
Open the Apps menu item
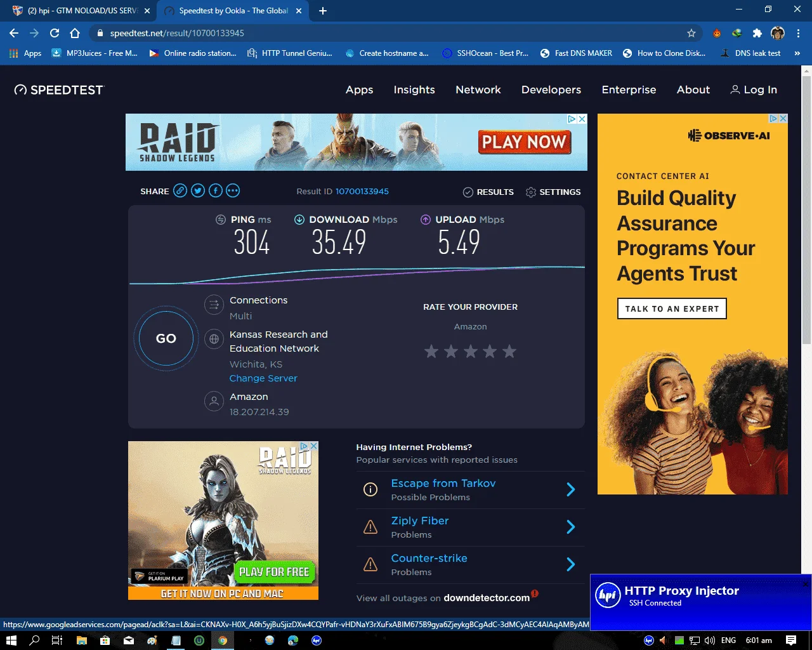359,90
